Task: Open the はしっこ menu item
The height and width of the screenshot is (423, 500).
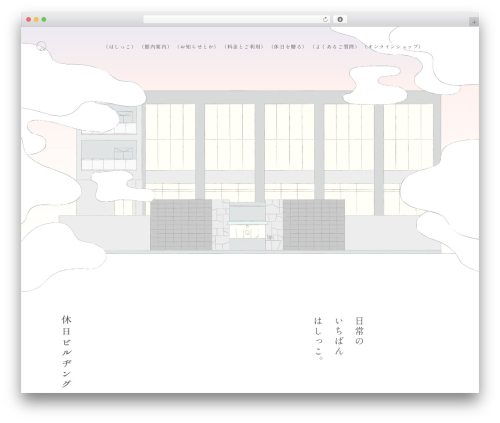Action: 120,47
